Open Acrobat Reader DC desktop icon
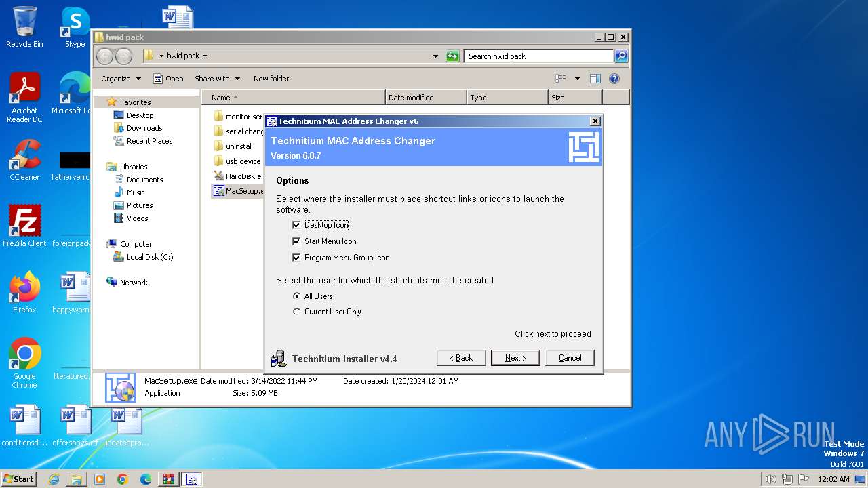 point(24,98)
